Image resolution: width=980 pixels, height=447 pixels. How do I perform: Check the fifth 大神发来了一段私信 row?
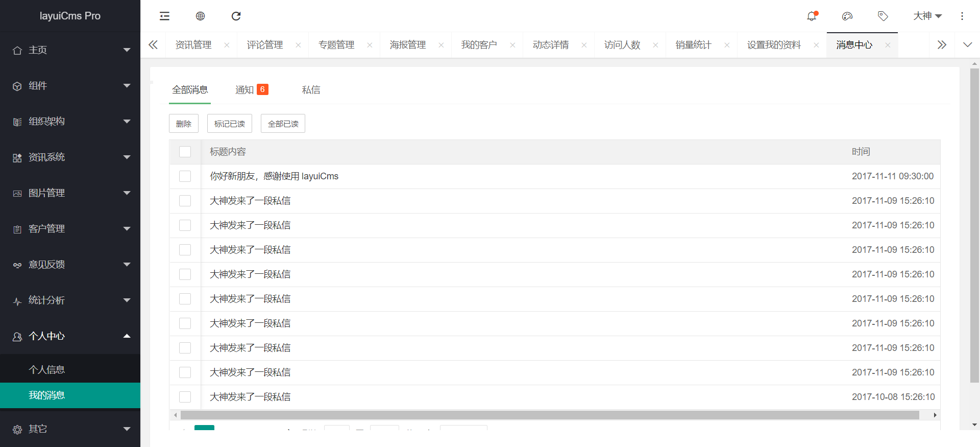tap(185, 299)
